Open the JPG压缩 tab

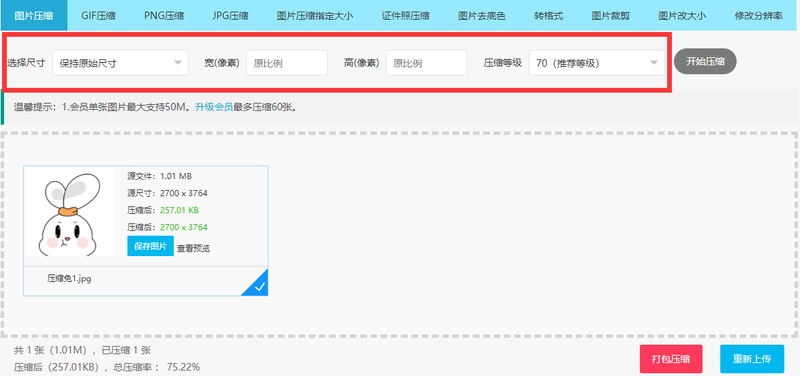230,15
